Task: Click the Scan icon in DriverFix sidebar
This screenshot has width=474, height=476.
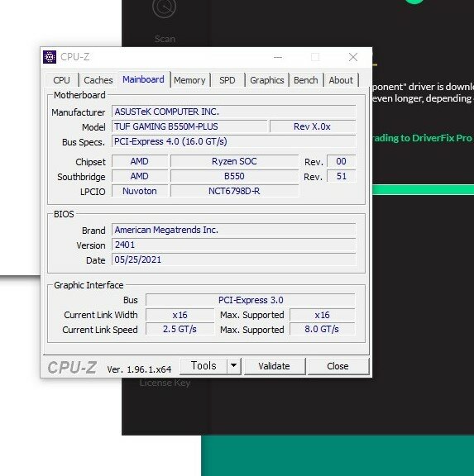Action: [x=164, y=7]
